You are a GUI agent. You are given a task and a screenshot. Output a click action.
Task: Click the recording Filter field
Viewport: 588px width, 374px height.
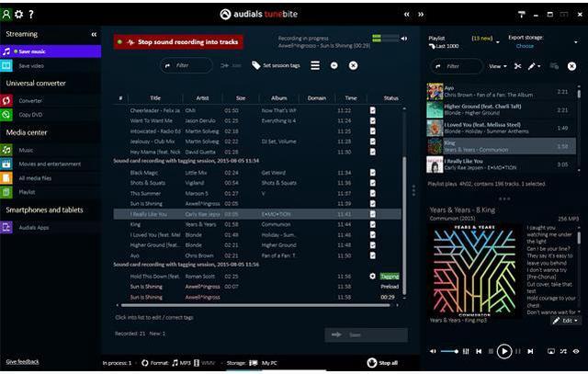pyautogui.click(x=187, y=65)
